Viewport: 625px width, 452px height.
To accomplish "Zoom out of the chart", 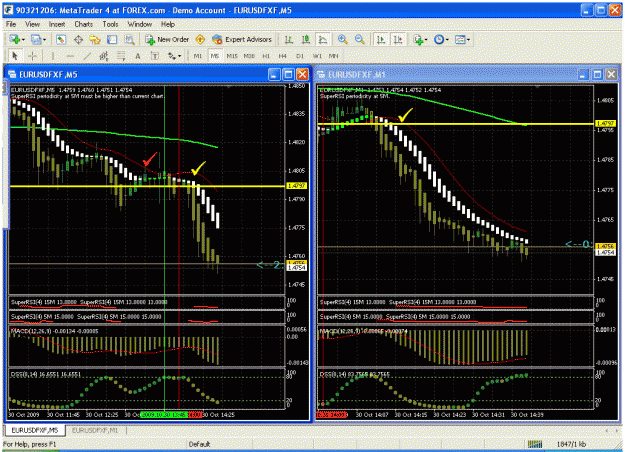I will tap(360, 39).
